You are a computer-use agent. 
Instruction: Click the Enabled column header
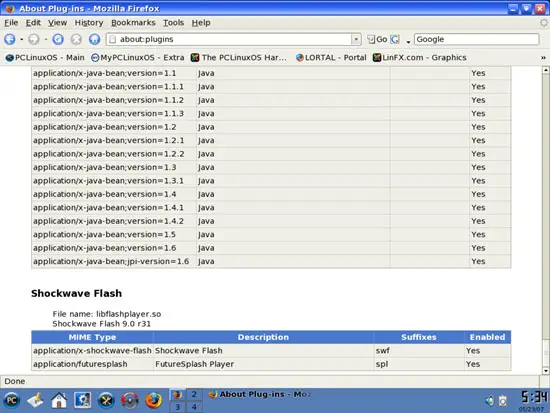[488, 337]
